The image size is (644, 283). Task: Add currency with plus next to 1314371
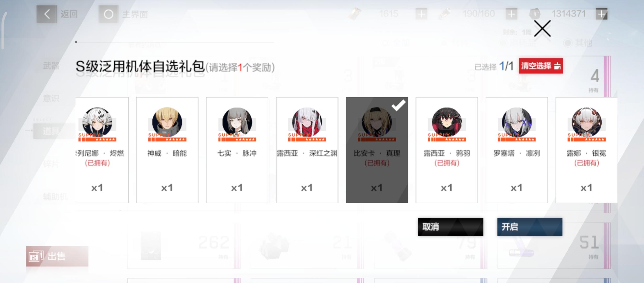pyautogui.click(x=601, y=14)
